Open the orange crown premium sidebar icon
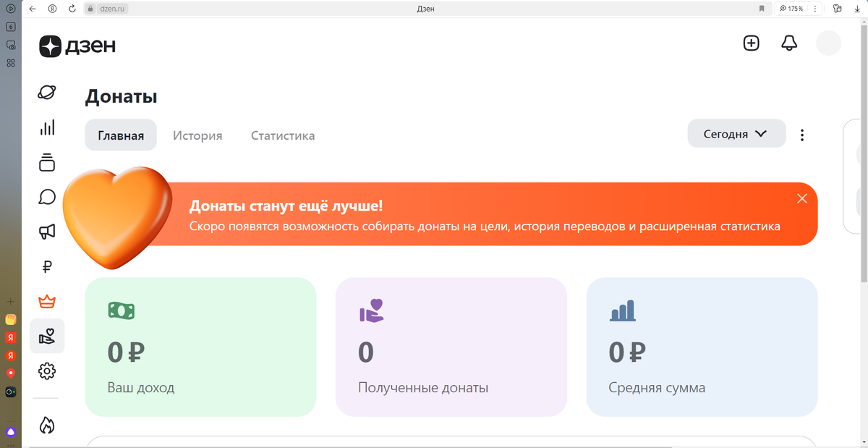The width and height of the screenshot is (868, 448). coord(47,301)
